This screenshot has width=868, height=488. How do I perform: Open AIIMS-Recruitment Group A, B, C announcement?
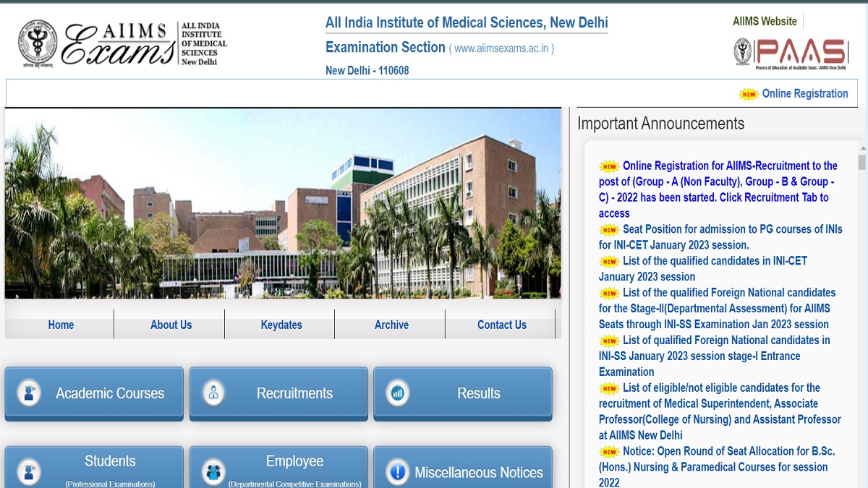(718, 189)
